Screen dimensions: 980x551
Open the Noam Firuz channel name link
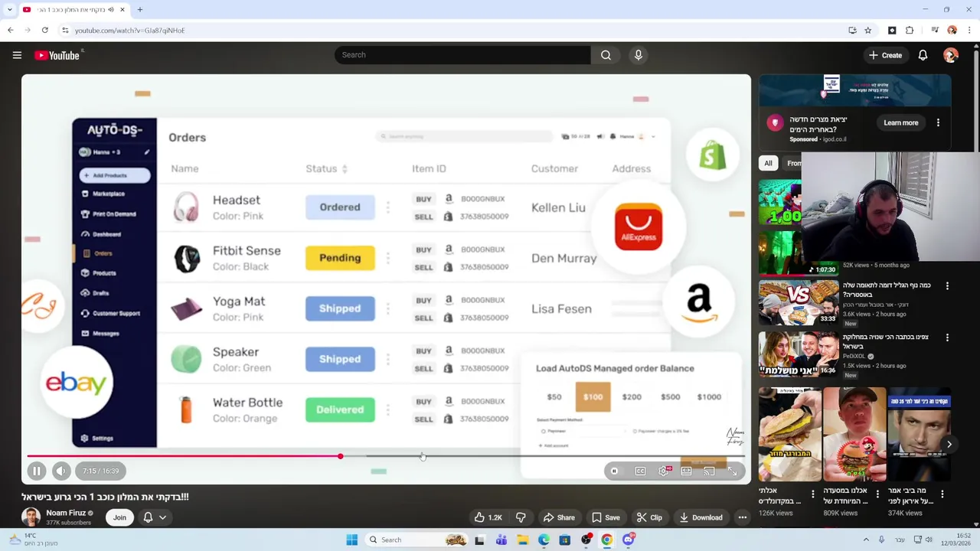click(x=66, y=514)
